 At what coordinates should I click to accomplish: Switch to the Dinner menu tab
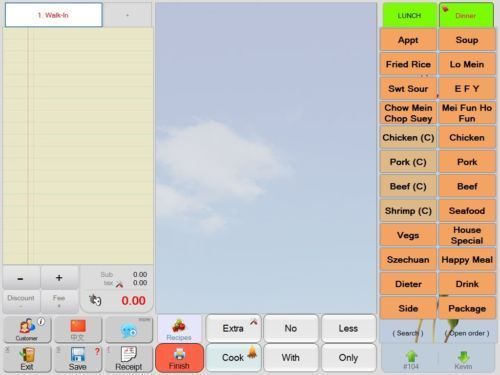tap(466, 15)
